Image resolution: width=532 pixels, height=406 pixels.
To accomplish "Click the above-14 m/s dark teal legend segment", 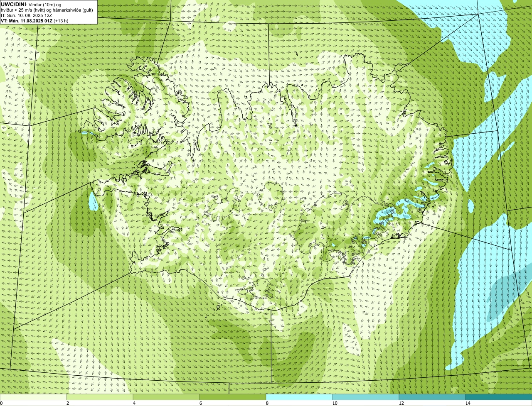I will click(x=499, y=397).
